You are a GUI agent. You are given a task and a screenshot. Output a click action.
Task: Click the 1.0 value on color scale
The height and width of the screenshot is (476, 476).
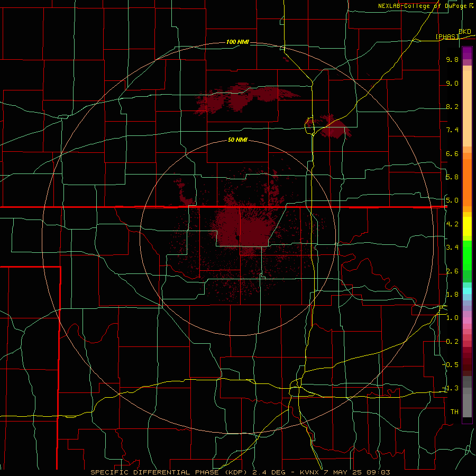(452, 318)
